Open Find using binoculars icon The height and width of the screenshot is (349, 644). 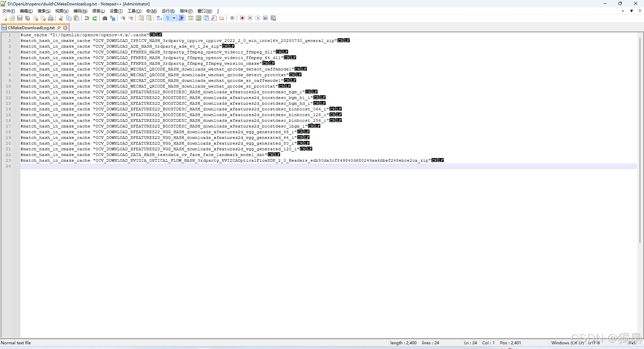tap(105, 18)
